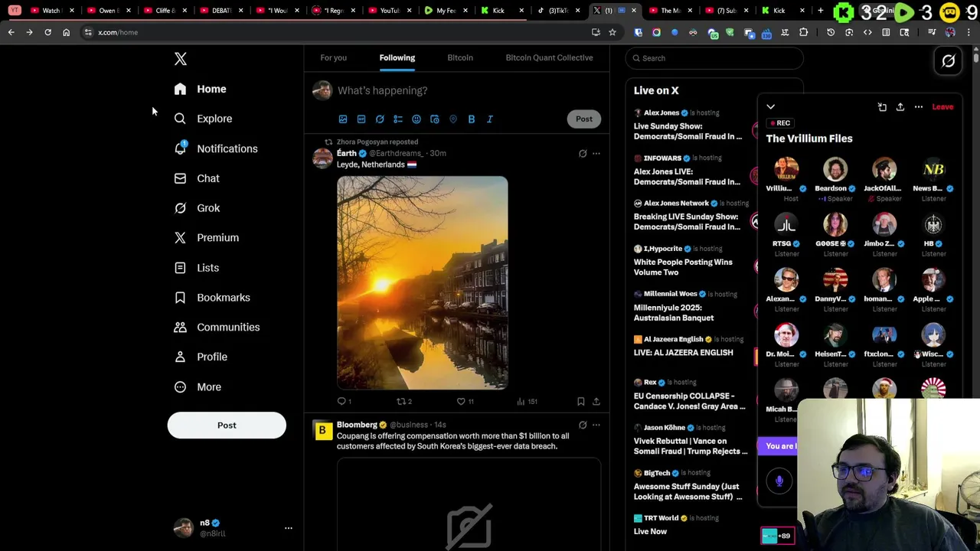This screenshot has height=551, width=980.
Task: Pop out the Space window
Action: tap(882, 107)
